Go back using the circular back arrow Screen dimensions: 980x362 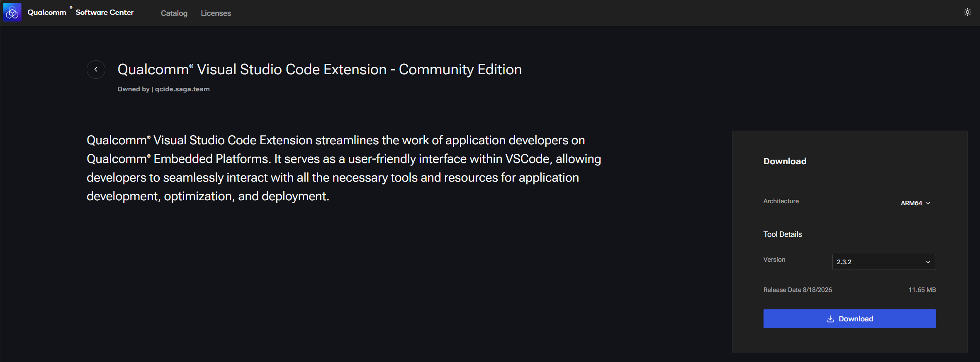[96, 69]
